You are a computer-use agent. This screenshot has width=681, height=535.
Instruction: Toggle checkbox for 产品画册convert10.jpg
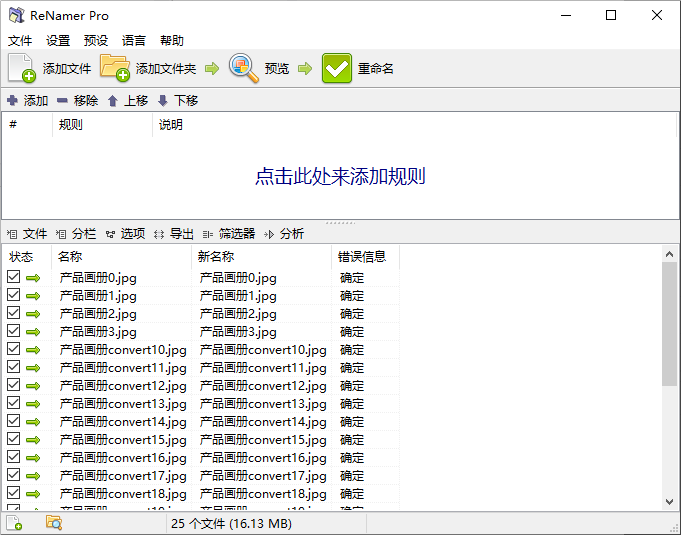pyautogui.click(x=13, y=349)
